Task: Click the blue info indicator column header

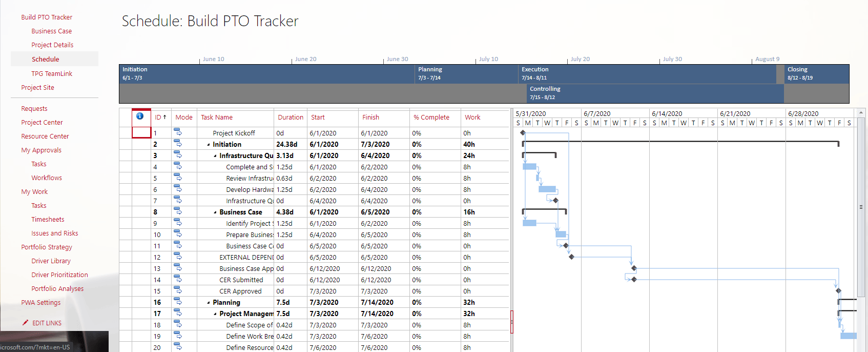Action: pos(139,116)
